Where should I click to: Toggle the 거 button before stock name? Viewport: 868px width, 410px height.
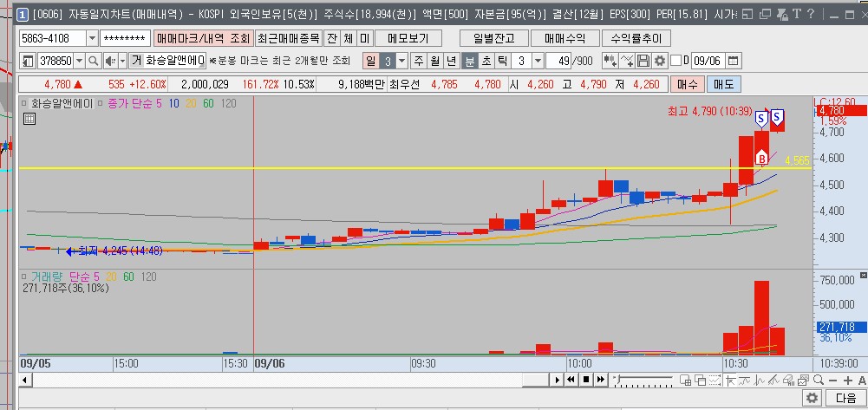136,61
